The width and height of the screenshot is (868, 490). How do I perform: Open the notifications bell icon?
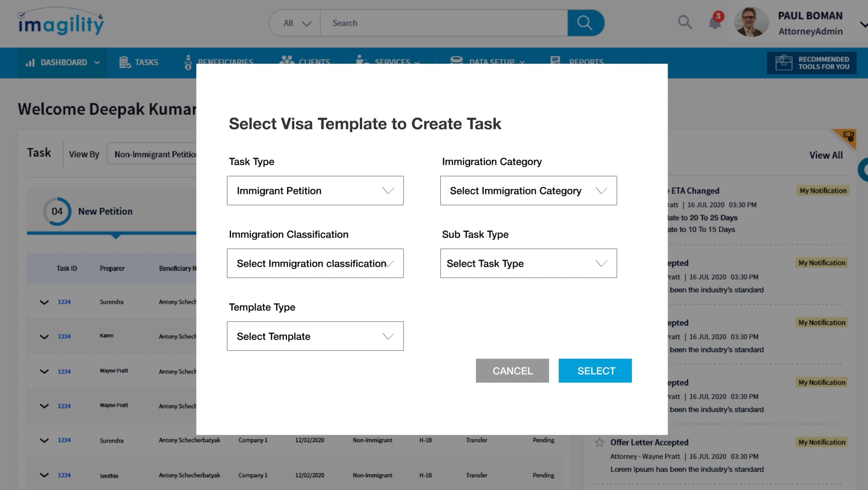(715, 23)
